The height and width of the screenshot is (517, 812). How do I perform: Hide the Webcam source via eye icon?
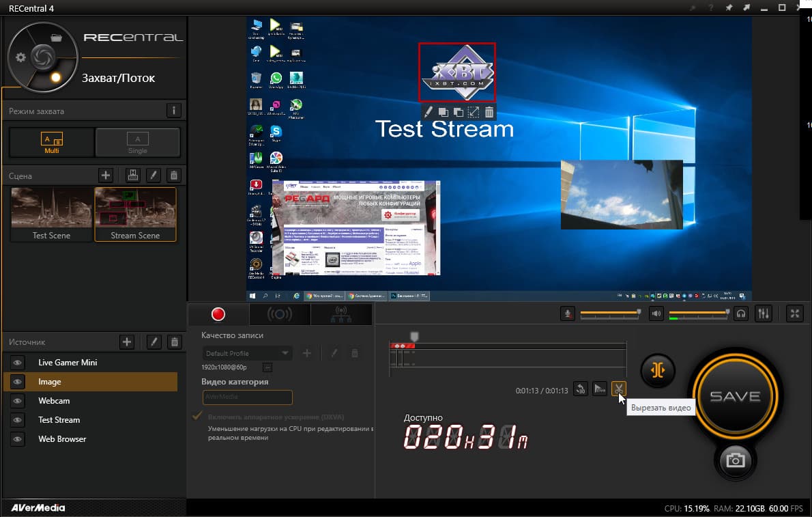pos(17,401)
